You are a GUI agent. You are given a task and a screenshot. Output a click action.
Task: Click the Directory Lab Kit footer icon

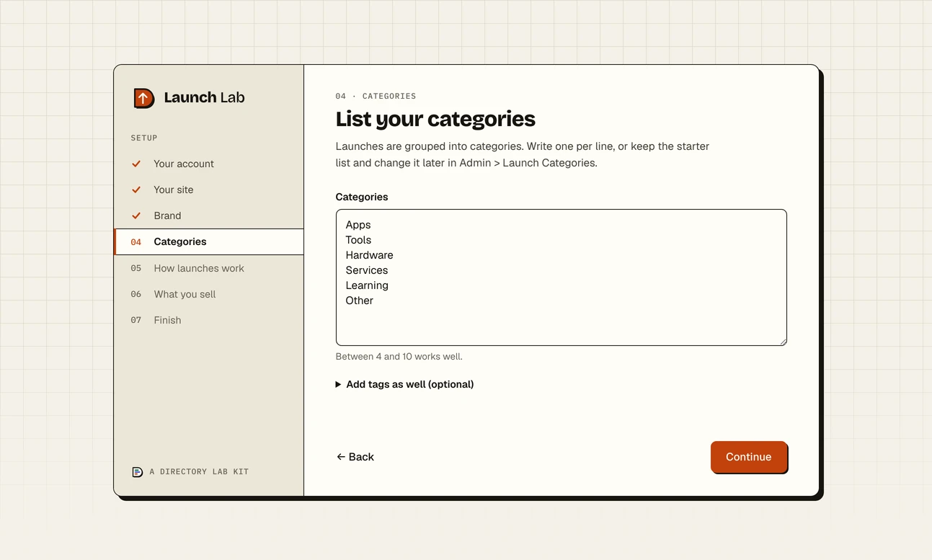pos(137,472)
